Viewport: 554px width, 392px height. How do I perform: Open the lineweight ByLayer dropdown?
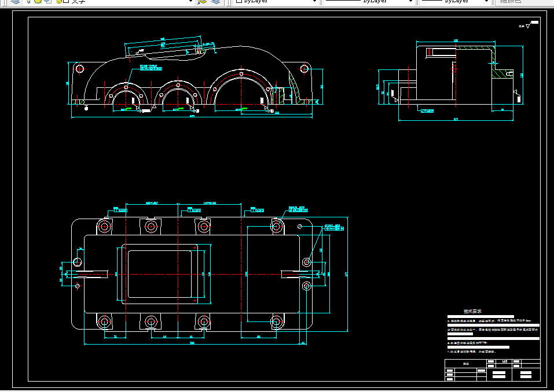tap(454, 2)
